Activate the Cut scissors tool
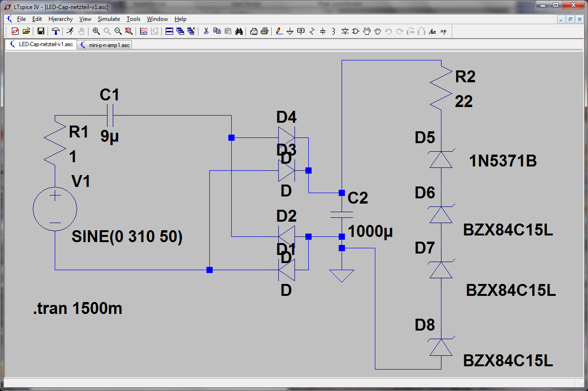Image resolution: width=588 pixels, height=391 pixels. (x=206, y=31)
